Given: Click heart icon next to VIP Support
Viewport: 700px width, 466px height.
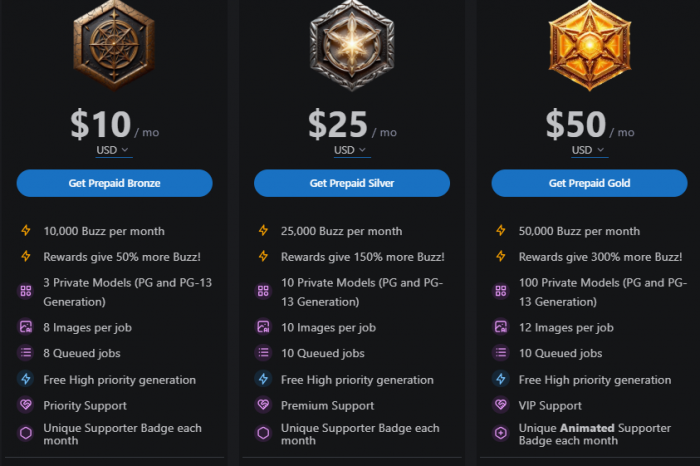Looking at the screenshot, I should [501, 406].
